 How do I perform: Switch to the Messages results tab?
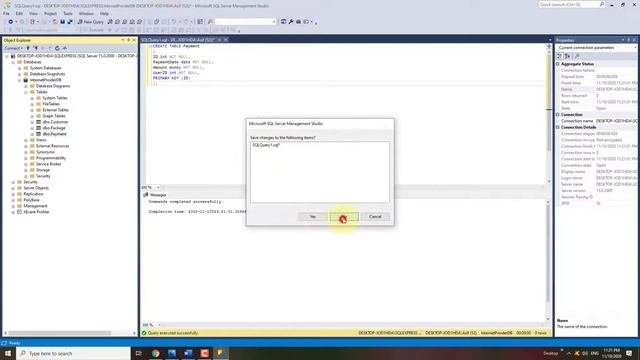tap(155, 195)
